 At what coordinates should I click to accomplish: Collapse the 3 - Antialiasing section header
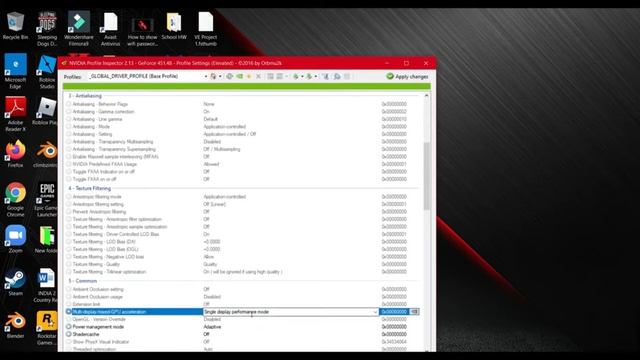pos(85,96)
